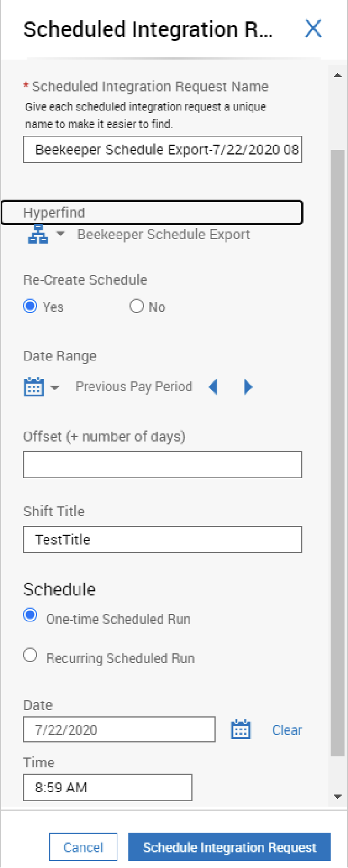Click the Time field showing 8:59 AM

[108, 788]
